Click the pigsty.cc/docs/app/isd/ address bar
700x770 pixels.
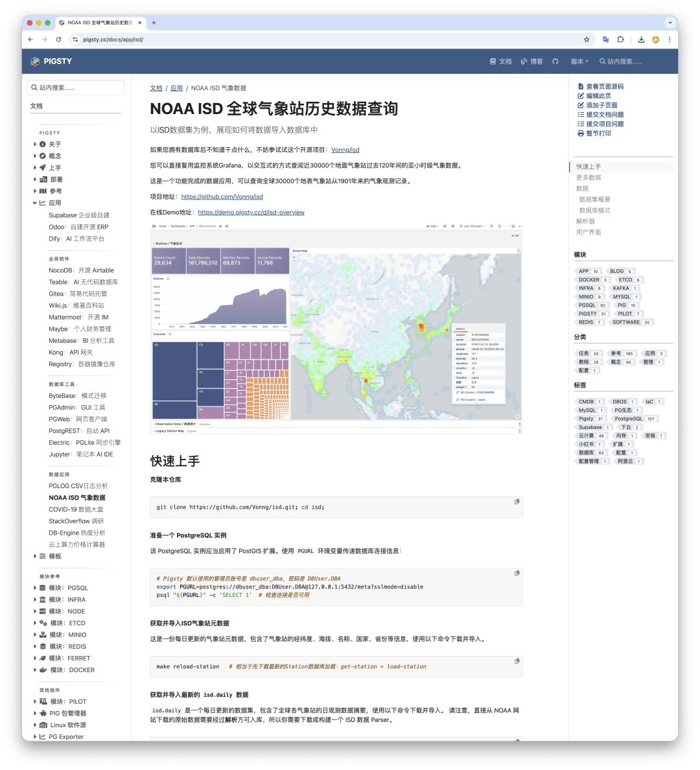(x=329, y=40)
